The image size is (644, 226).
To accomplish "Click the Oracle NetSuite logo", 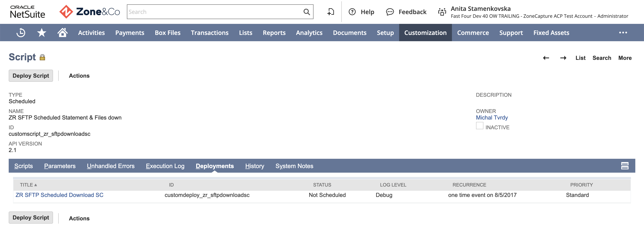I will pyautogui.click(x=28, y=12).
